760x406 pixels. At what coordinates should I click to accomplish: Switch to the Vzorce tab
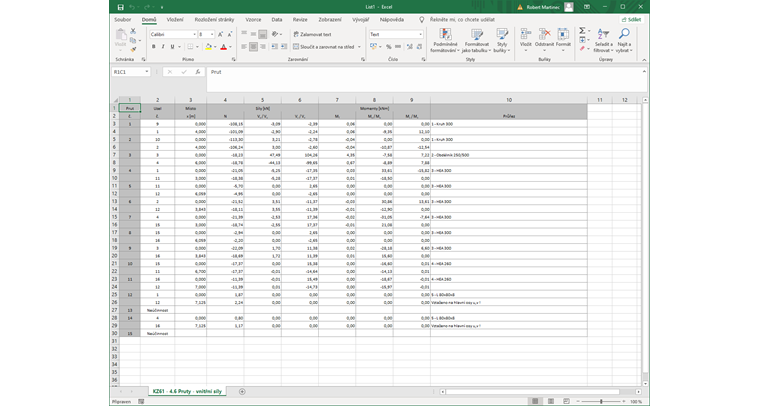[253, 20]
